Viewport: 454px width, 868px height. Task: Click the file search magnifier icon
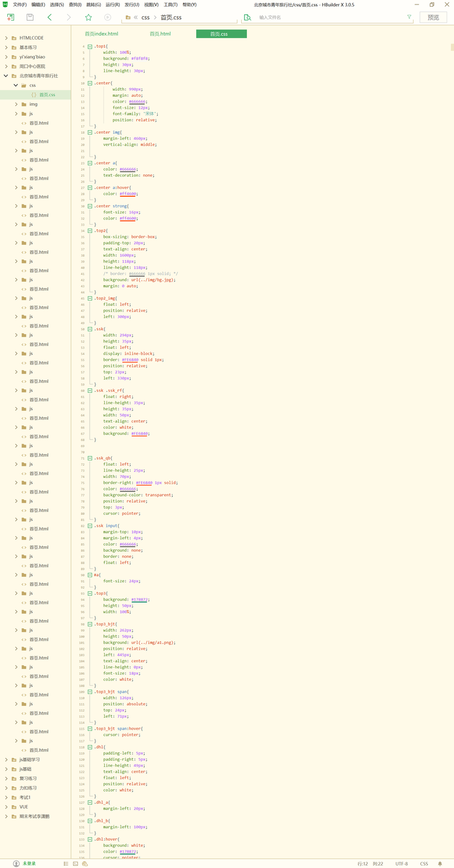pyautogui.click(x=247, y=17)
